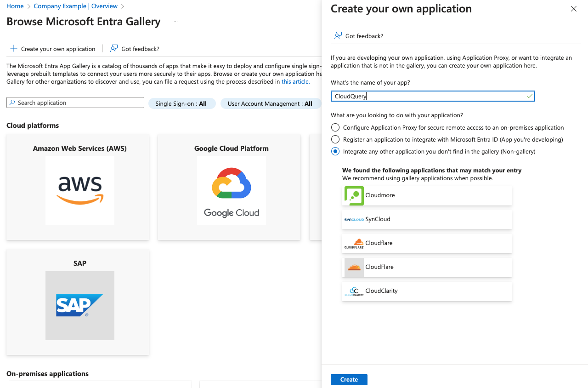Viewport: 588px width, 388px height.
Task: Go to Home in the breadcrumb
Action: click(x=15, y=6)
